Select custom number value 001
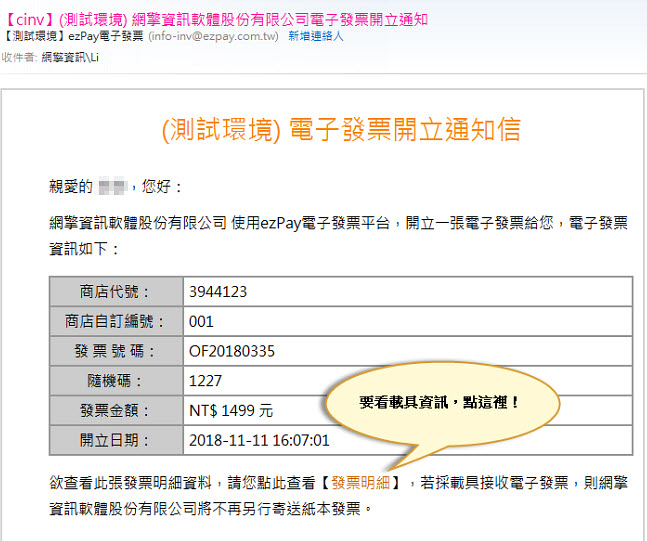Screen dimensions: 647x541 click(201, 321)
